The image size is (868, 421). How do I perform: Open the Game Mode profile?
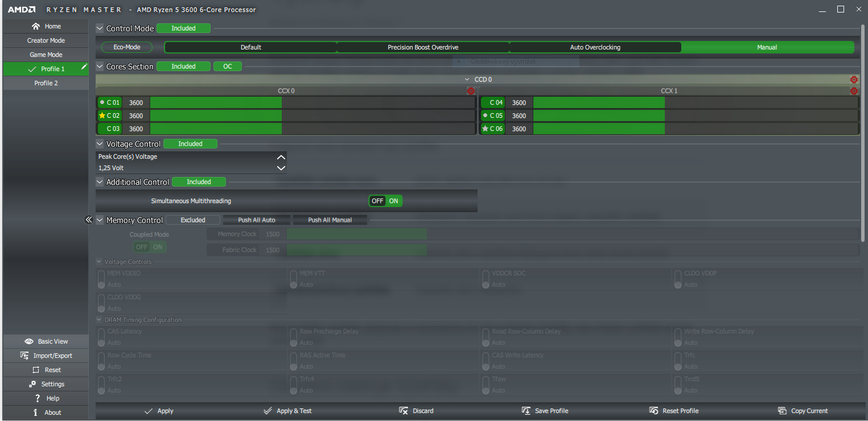coord(46,55)
